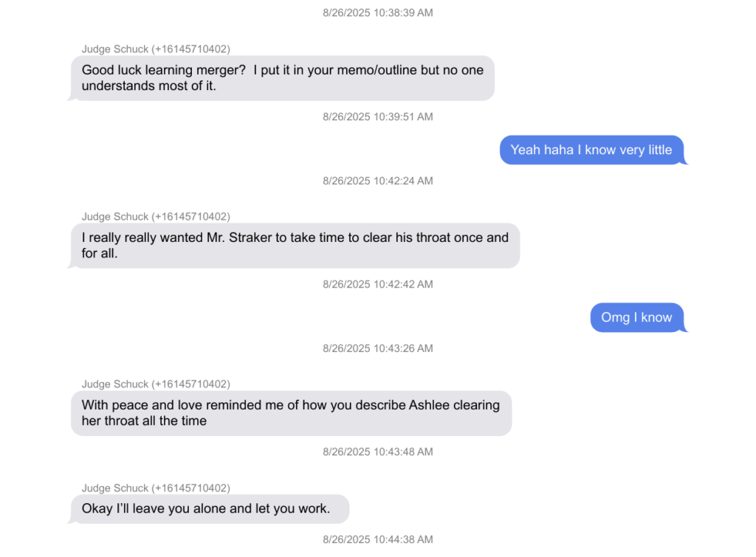
Task: Select the 10:43:26 AM timestamp
Action: pyautogui.click(x=378, y=348)
